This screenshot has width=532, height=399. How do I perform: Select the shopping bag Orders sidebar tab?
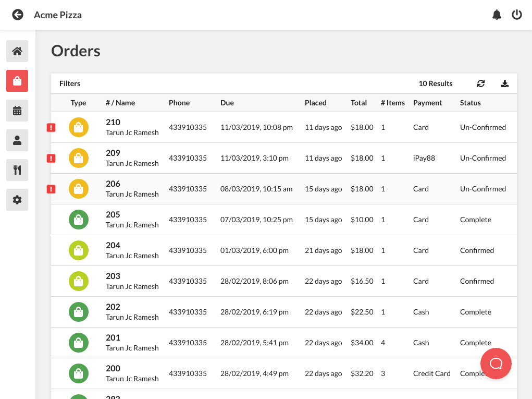17,81
